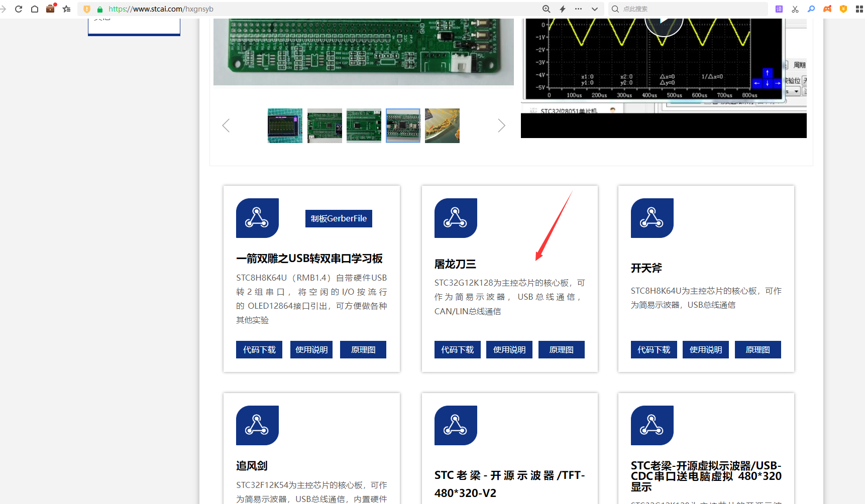Click the icon on 开源示波器 TFT-480*320-V2 card

pyautogui.click(x=456, y=425)
